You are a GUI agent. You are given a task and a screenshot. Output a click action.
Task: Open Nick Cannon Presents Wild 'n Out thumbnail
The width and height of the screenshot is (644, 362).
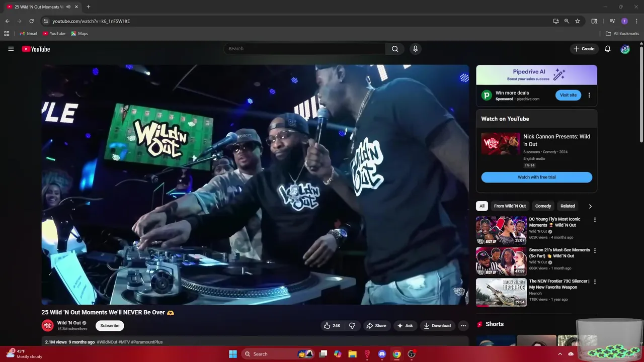click(501, 144)
